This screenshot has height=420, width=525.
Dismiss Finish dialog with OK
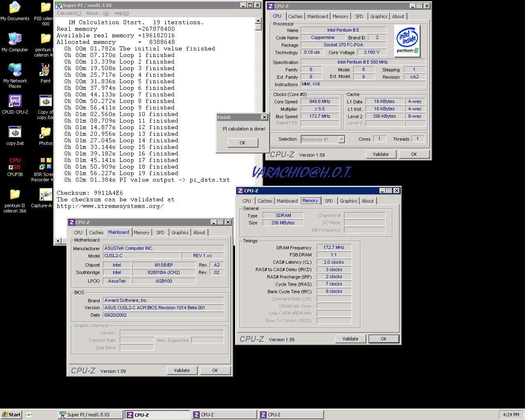click(x=242, y=143)
